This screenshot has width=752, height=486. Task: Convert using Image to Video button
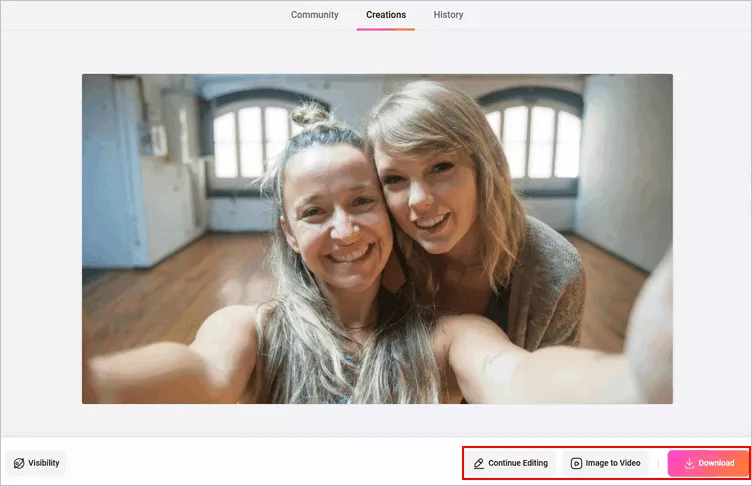pos(605,463)
